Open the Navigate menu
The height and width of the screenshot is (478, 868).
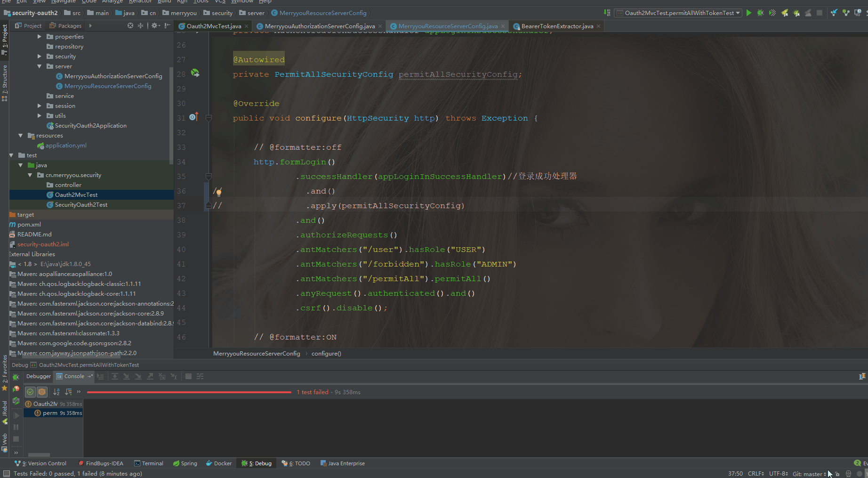tap(63, 2)
